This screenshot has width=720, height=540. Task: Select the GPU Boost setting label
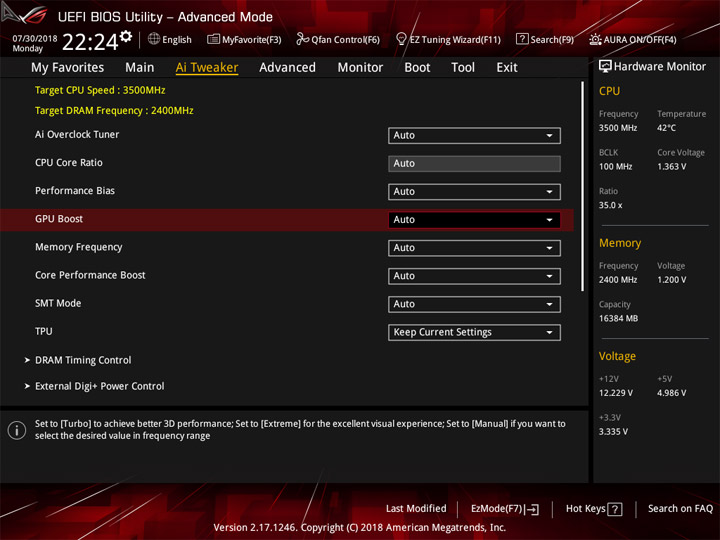[59, 219]
